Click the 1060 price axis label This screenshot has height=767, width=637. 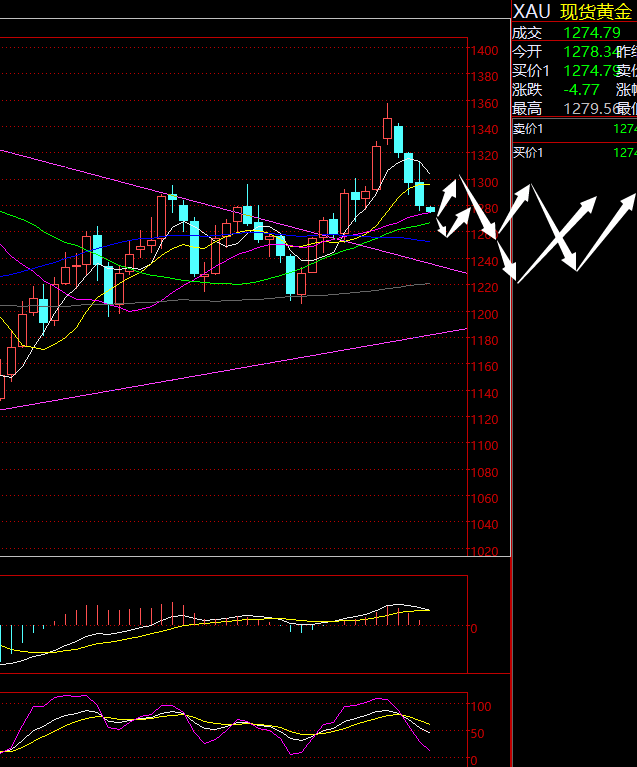(484, 498)
